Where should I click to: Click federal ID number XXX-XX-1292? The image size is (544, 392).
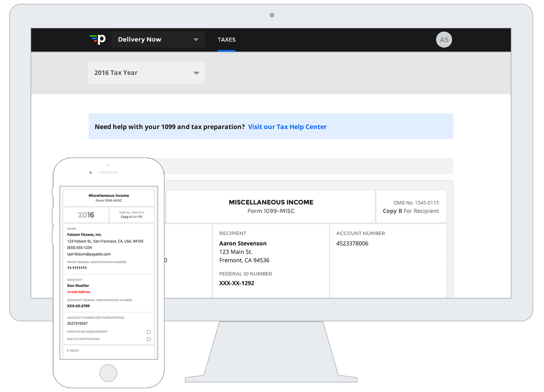click(237, 283)
